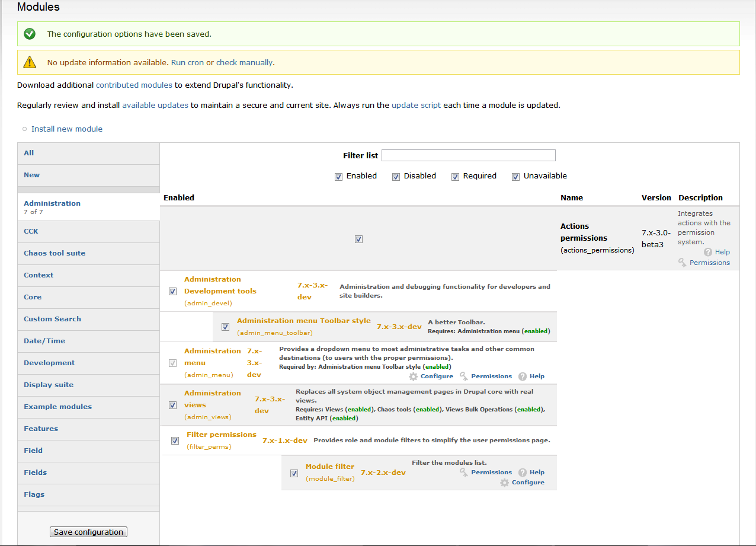Image resolution: width=756 pixels, height=546 pixels.
Task: Open the available updates link
Action: (155, 105)
